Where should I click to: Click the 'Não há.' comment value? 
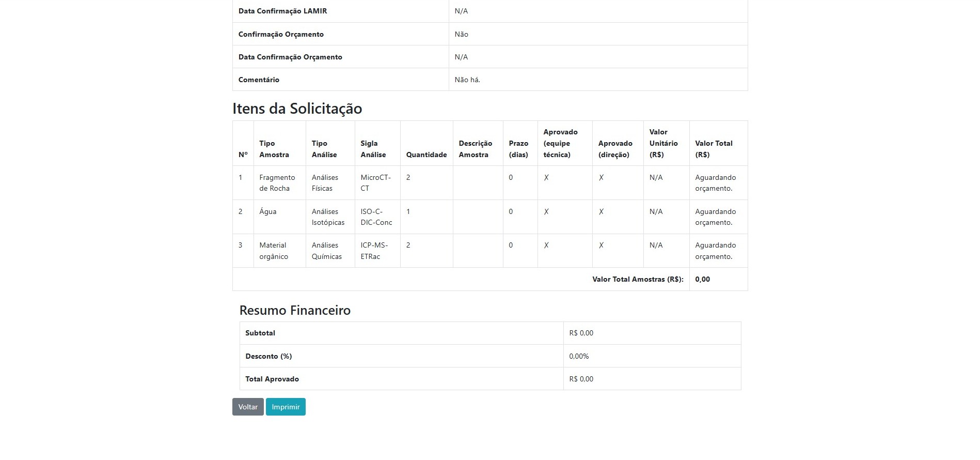[x=467, y=80]
